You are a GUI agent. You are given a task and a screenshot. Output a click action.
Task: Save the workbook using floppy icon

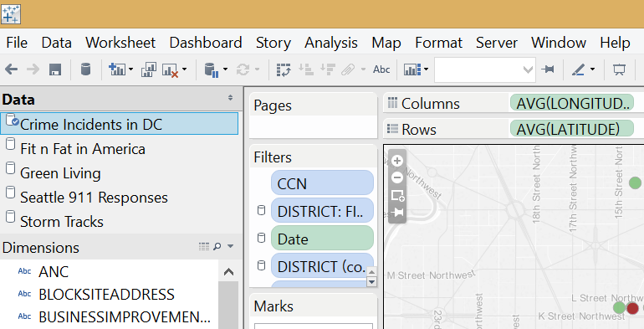pos(55,69)
